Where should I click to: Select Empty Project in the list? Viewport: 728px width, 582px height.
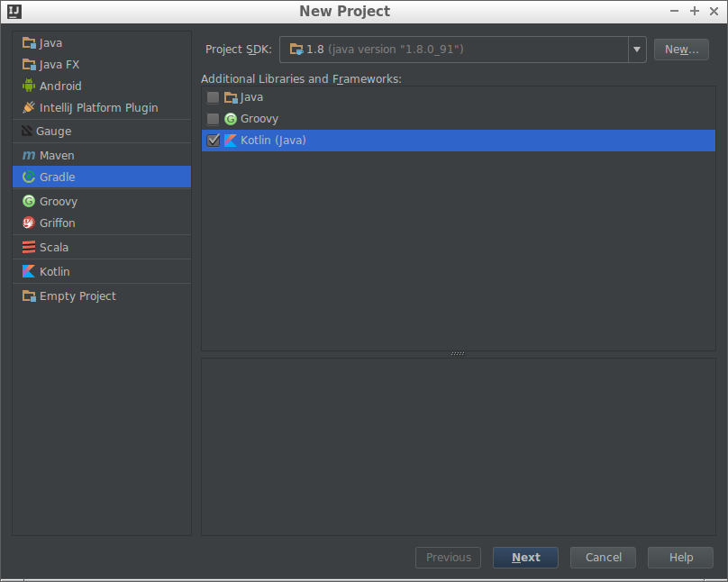[77, 296]
